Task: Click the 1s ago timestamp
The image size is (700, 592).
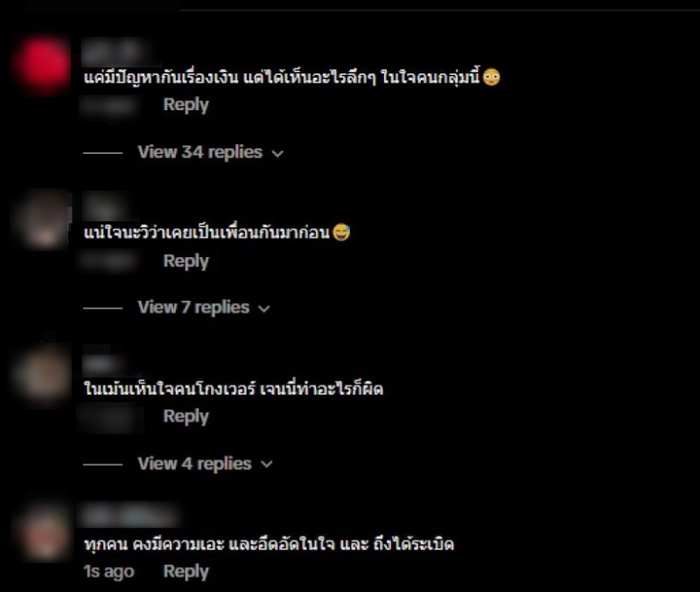Action: tap(108, 572)
